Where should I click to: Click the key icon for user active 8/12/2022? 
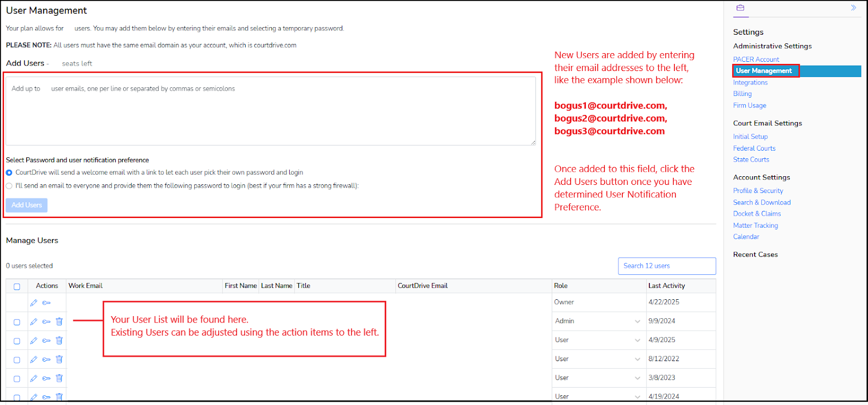47,360
